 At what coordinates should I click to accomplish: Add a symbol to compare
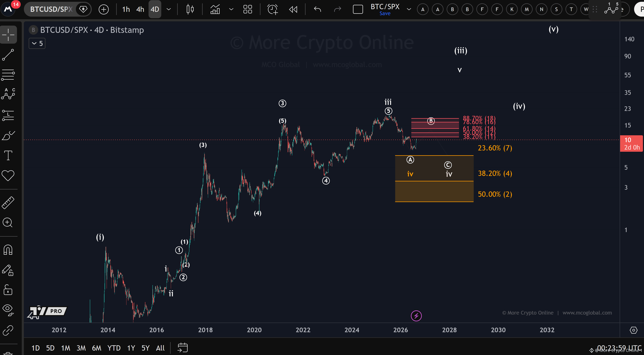coord(103,10)
